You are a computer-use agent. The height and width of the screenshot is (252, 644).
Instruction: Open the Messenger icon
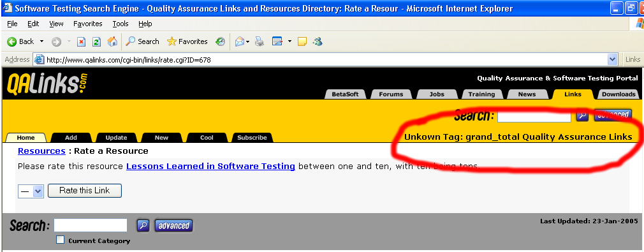point(317,41)
